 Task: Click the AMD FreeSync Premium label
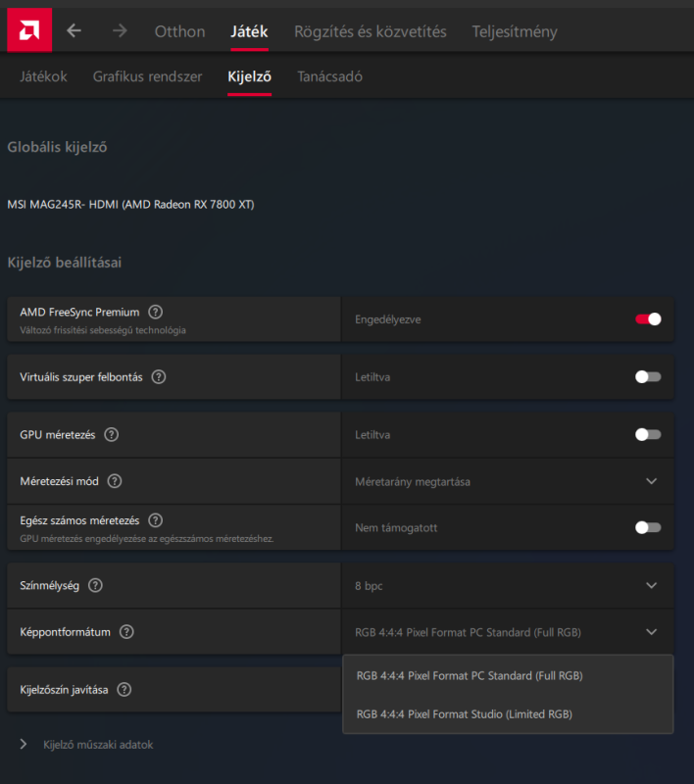79,312
